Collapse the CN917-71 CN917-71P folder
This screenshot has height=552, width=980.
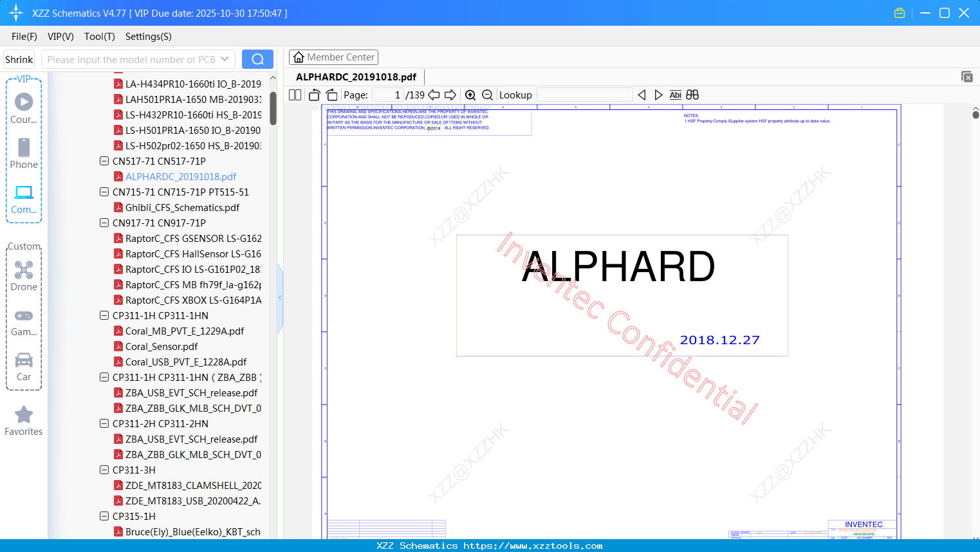[104, 223]
